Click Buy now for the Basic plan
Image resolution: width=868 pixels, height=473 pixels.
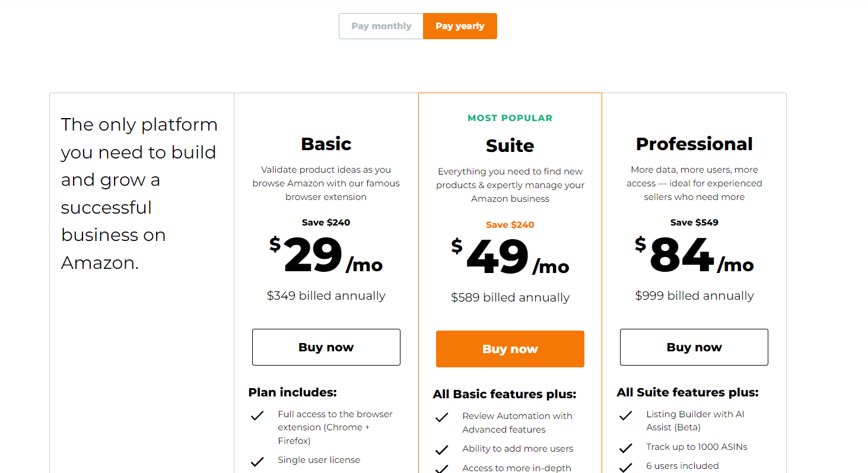coord(326,347)
